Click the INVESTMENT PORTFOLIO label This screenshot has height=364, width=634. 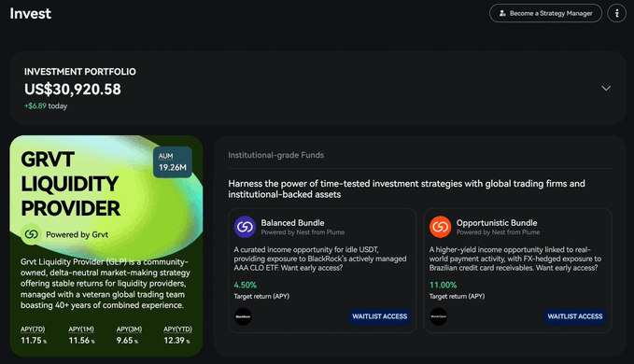pyautogui.click(x=80, y=72)
